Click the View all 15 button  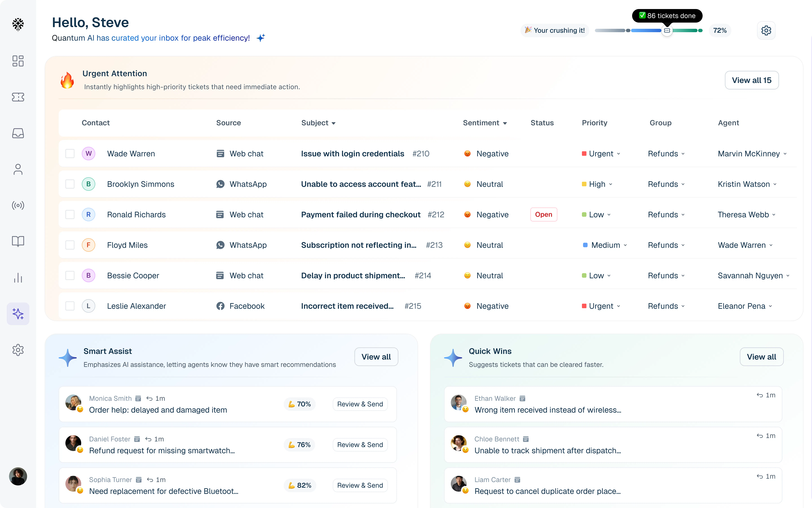[752, 80]
